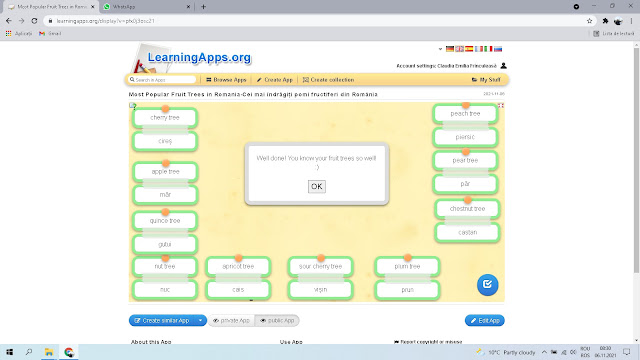The width and height of the screenshot is (640, 360).
Task: Click the Chrome taskbar icon
Action: click(x=69, y=352)
